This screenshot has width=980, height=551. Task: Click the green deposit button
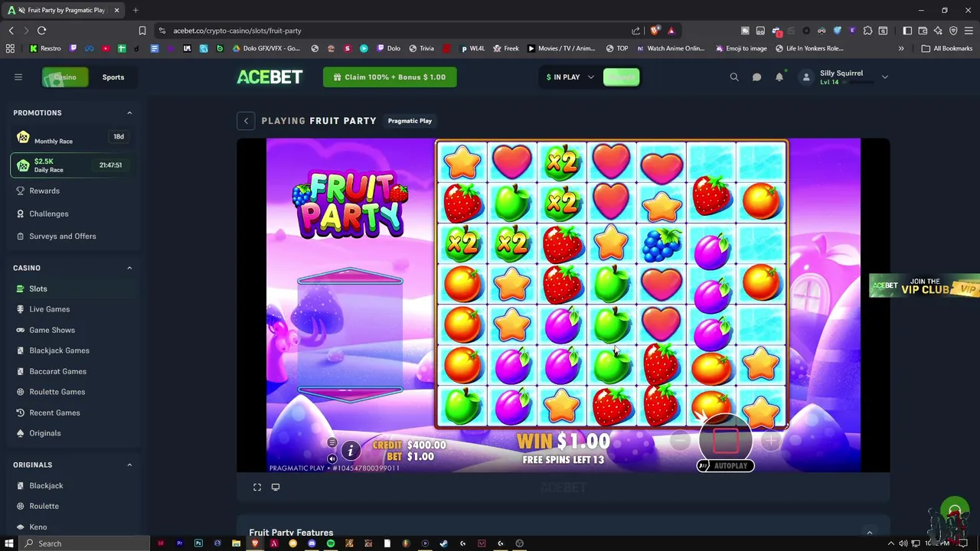(621, 77)
